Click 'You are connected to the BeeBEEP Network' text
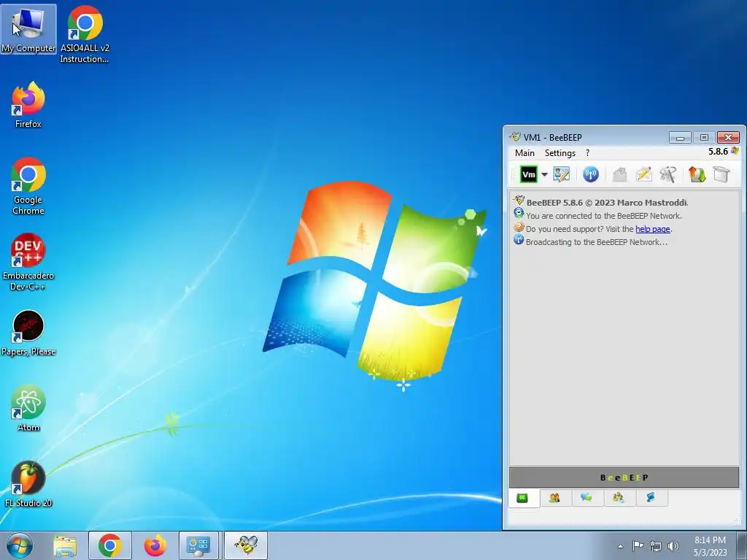This screenshot has width=747, height=560. [603, 216]
